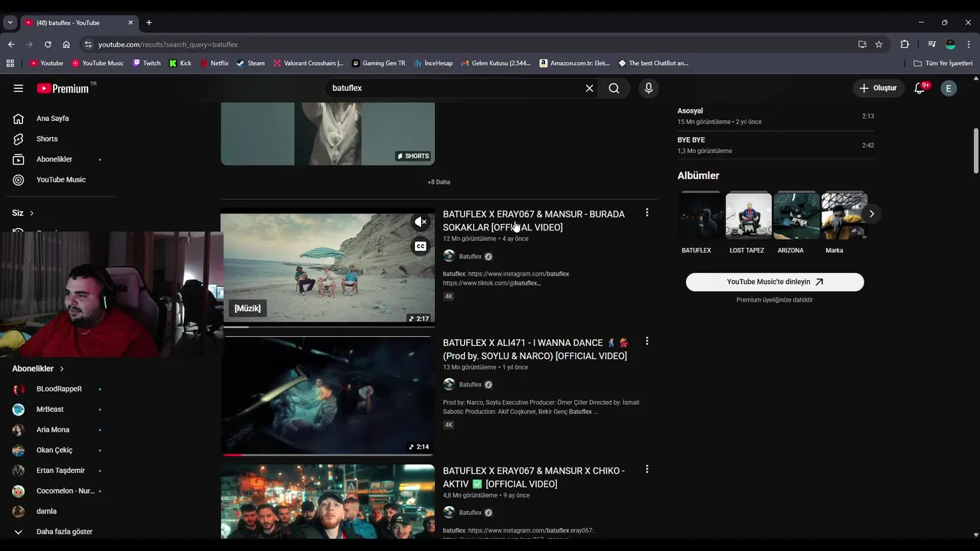Close the batuflex YouTube tab
Screen dimensions: 980x551
pos(130,22)
